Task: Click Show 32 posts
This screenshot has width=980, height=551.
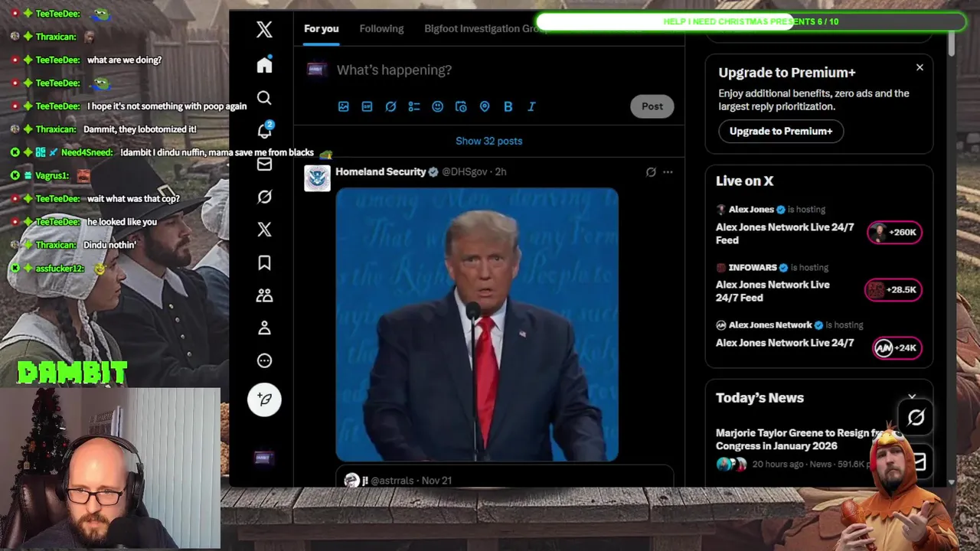Action: pos(488,141)
